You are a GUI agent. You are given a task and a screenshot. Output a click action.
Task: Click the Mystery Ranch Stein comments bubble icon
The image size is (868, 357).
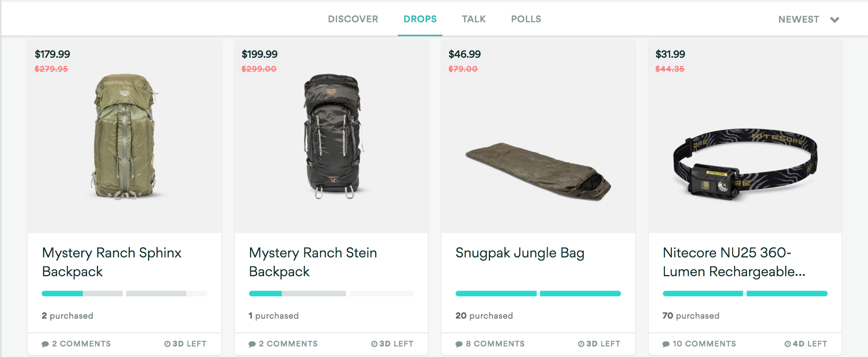(252, 344)
